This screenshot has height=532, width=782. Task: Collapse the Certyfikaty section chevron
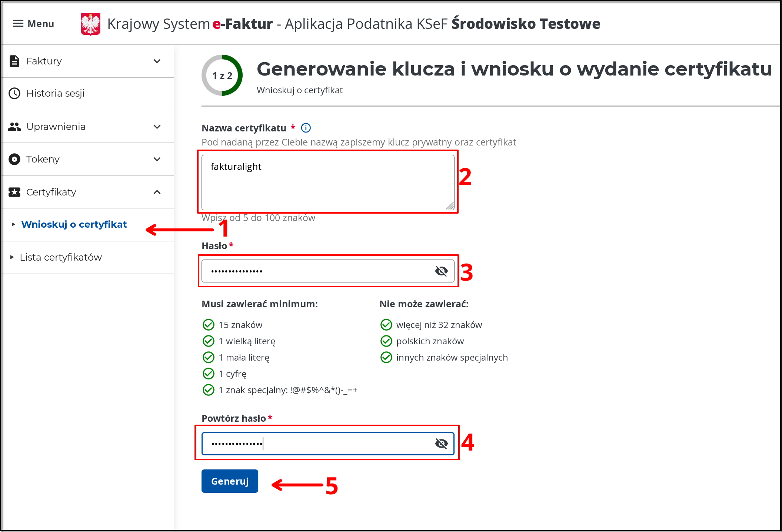click(157, 192)
